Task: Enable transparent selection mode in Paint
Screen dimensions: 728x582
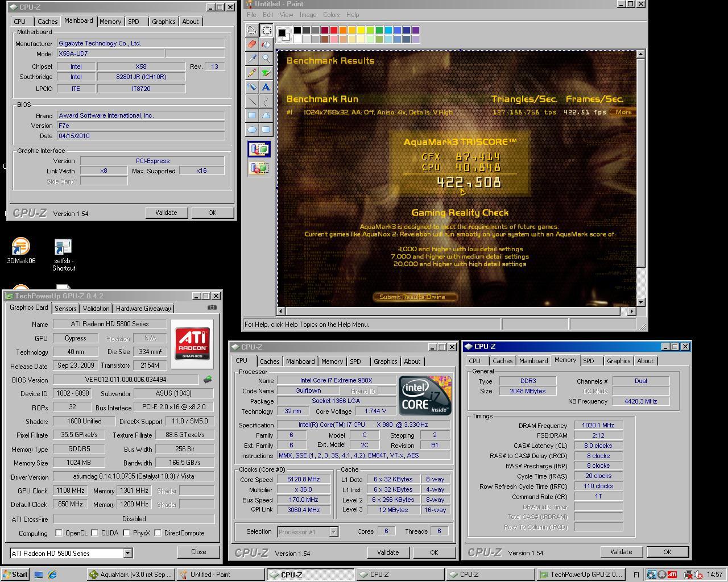Action: click(x=259, y=168)
